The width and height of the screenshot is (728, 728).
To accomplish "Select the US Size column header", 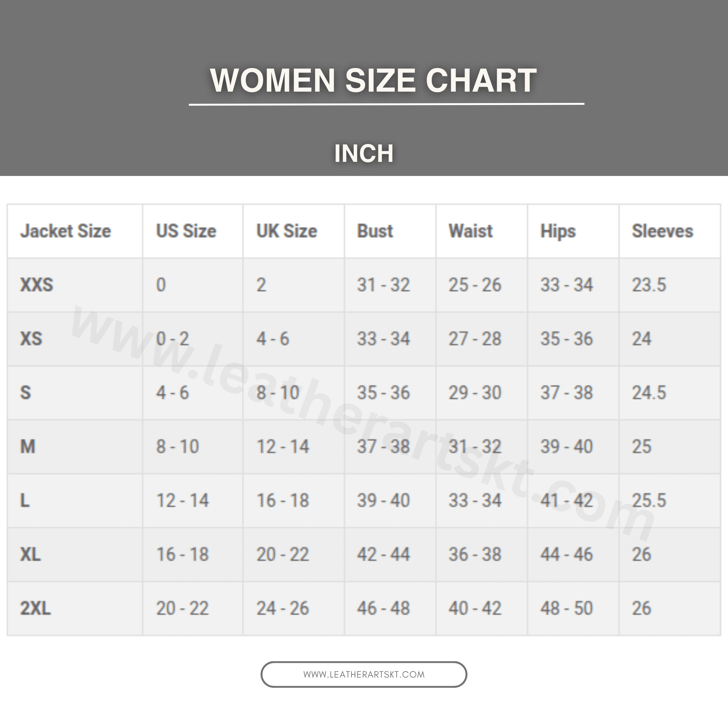I will click(186, 231).
